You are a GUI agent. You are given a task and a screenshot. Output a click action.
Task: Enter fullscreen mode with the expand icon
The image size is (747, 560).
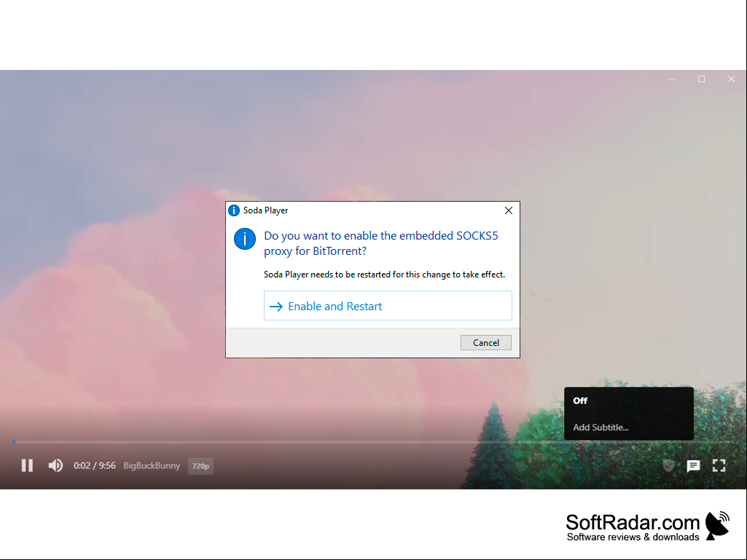coord(719,465)
